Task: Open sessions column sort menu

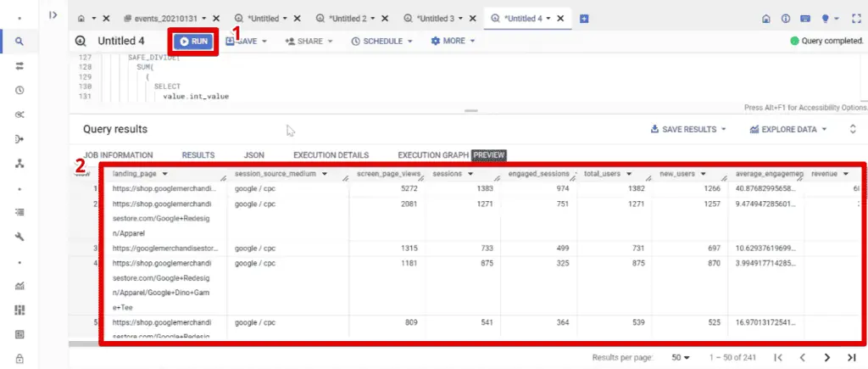Action: coord(470,174)
